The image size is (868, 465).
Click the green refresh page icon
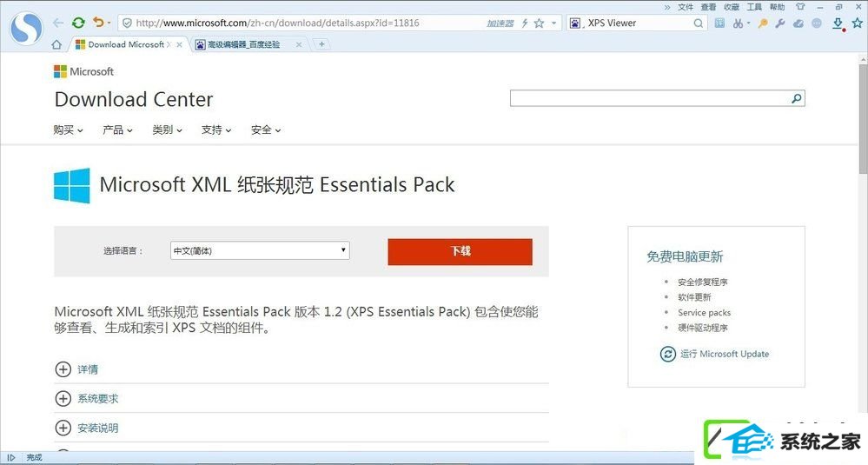[78, 23]
